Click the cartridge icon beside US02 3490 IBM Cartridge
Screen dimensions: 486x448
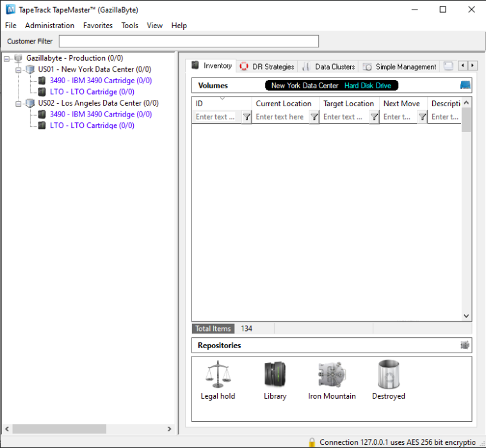pos(42,115)
